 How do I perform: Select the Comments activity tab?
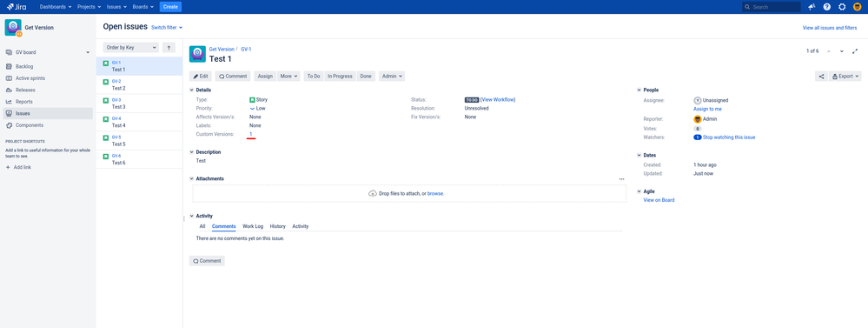click(x=224, y=226)
